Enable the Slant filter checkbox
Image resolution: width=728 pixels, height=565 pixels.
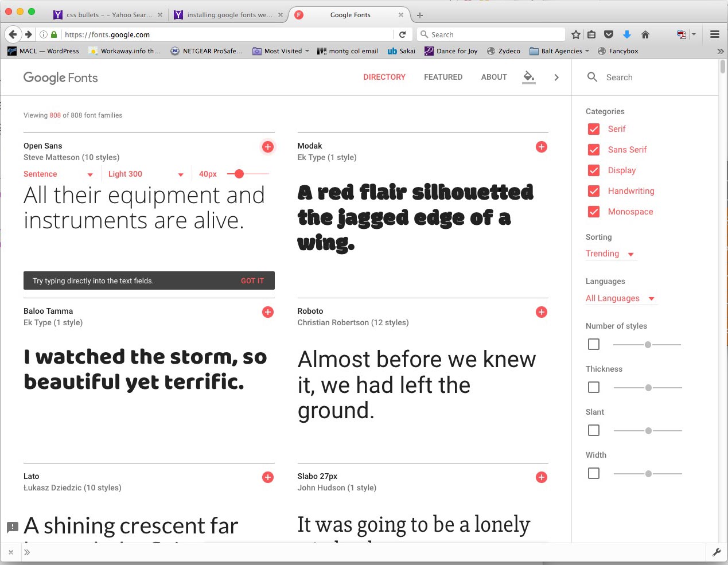click(594, 430)
